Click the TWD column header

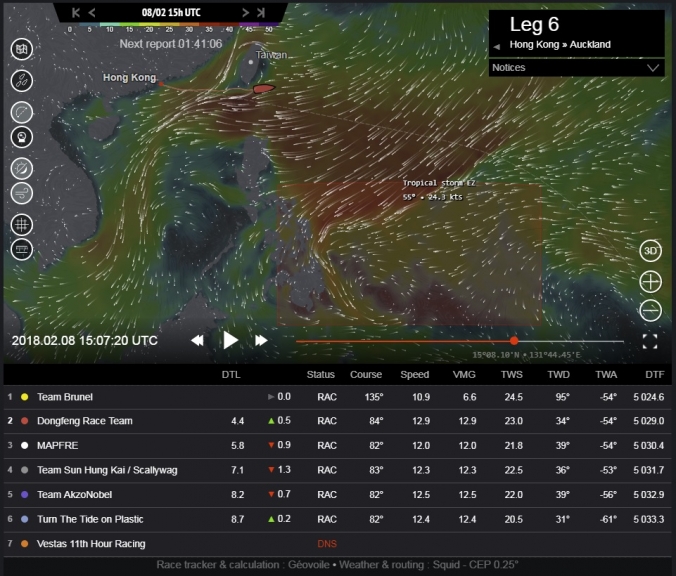point(559,375)
